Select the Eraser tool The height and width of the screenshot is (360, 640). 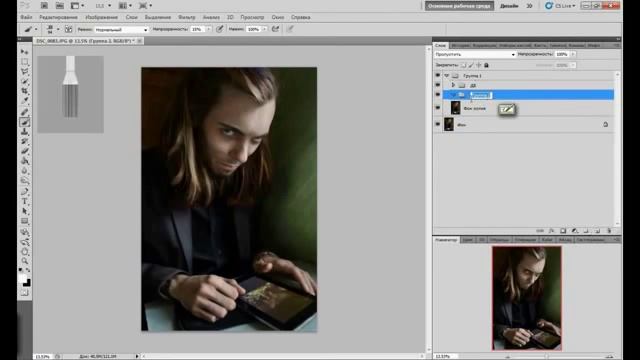point(25,151)
